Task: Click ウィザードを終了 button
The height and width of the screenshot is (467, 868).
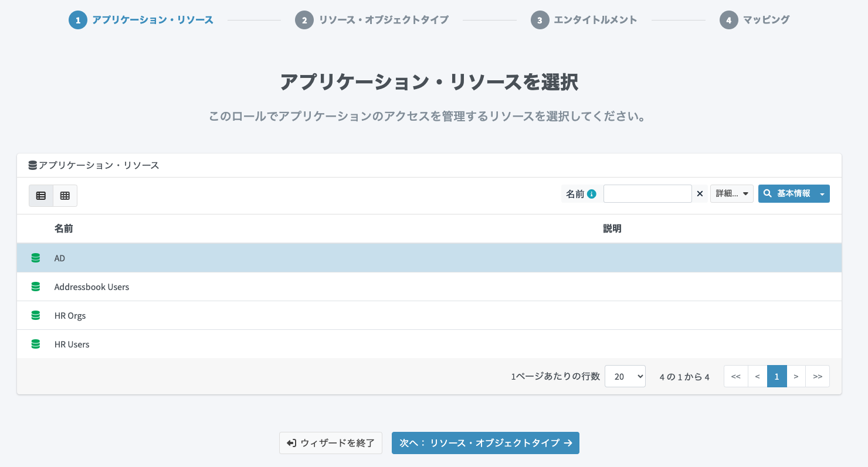Action: tap(331, 443)
